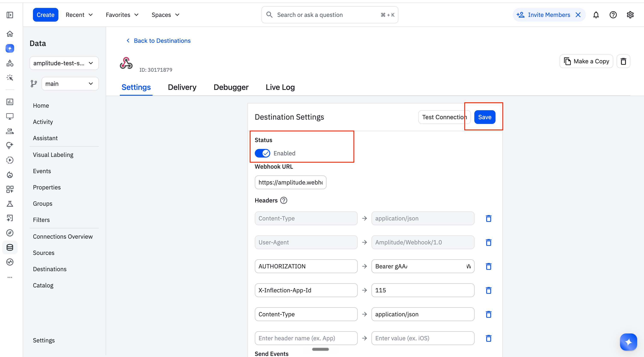Switch to the Settings tab
The height and width of the screenshot is (357, 644).
(136, 87)
